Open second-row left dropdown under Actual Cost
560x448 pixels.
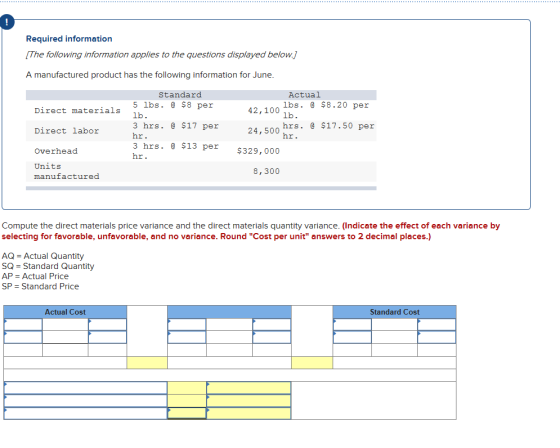(x=23, y=337)
